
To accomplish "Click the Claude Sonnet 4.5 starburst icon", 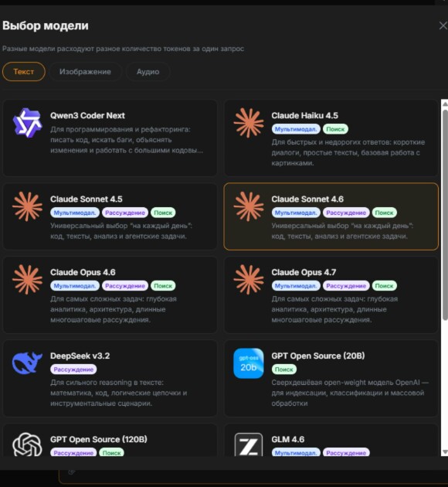I will 27,206.
